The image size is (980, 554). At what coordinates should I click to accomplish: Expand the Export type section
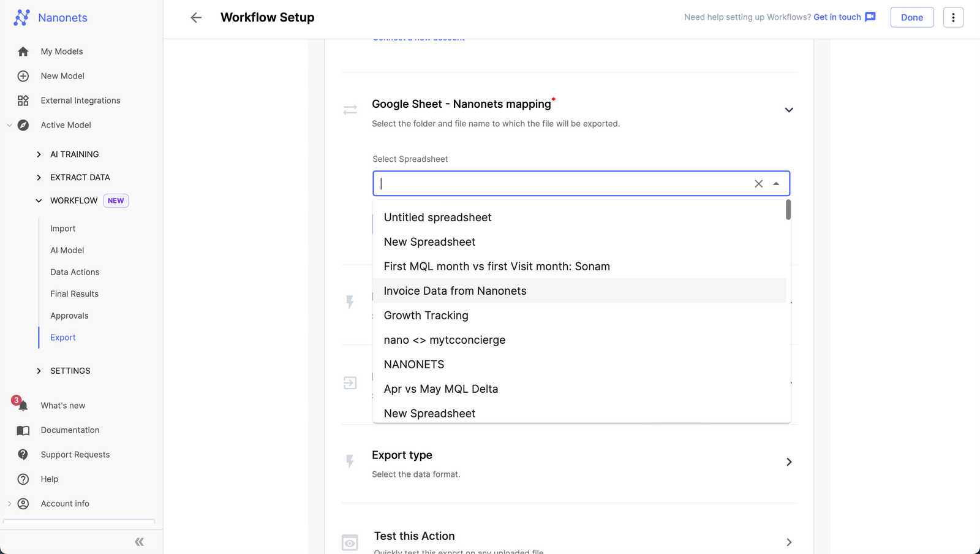(x=789, y=461)
